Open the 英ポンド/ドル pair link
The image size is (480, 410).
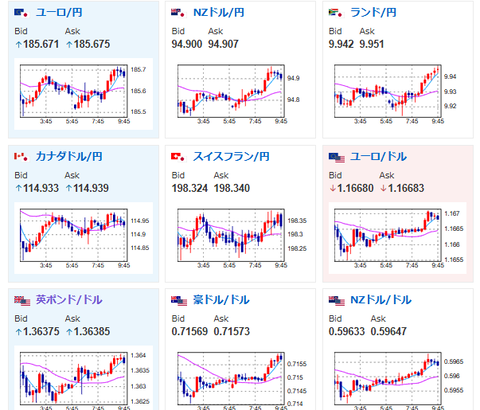click(x=69, y=300)
